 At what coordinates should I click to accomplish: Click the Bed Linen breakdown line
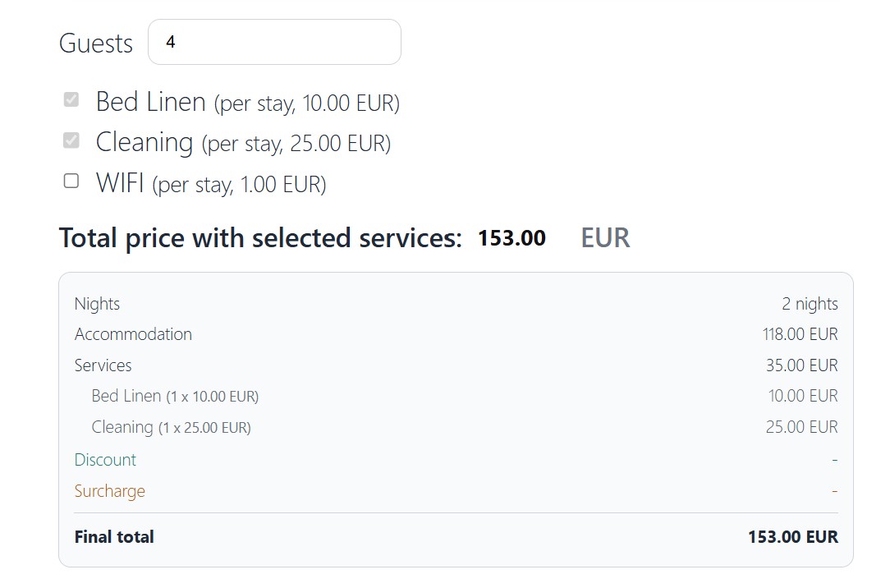452,396
